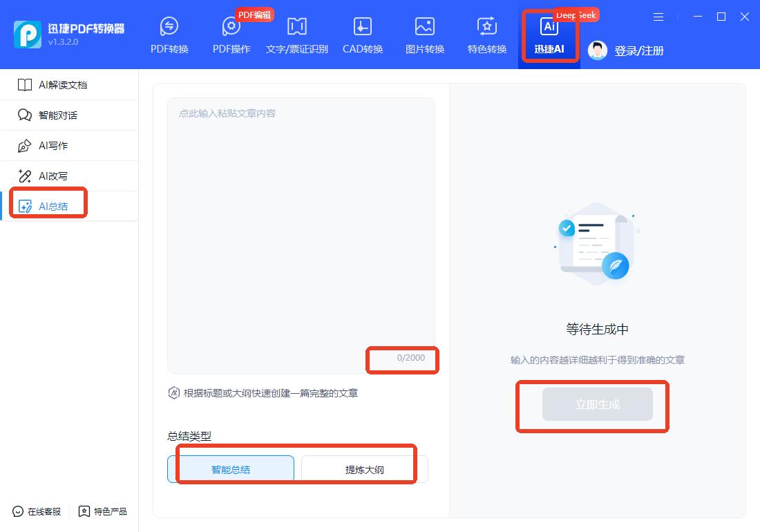760x532 pixels.
Task: Switch to AI写作 in sidebar
Action: pos(53,146)
